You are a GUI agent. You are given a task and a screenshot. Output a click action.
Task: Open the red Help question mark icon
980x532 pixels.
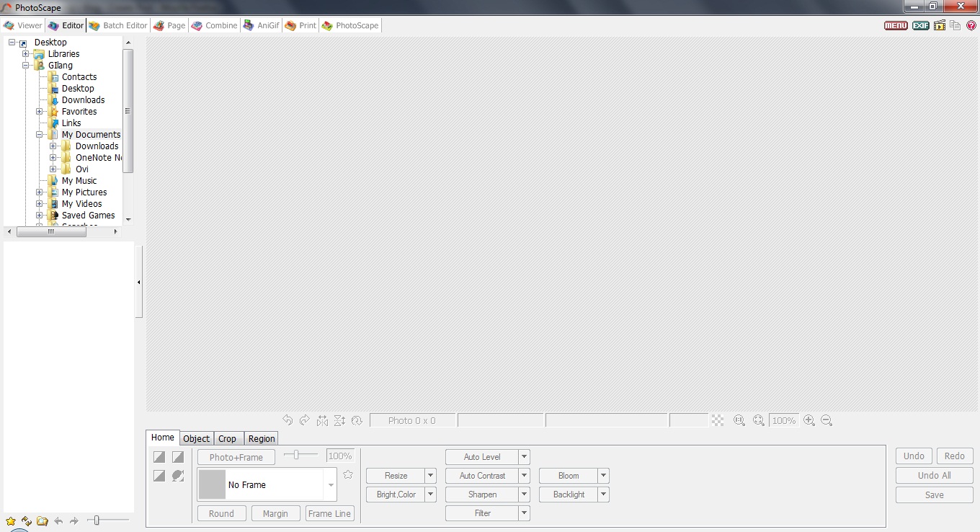(971, 25)
